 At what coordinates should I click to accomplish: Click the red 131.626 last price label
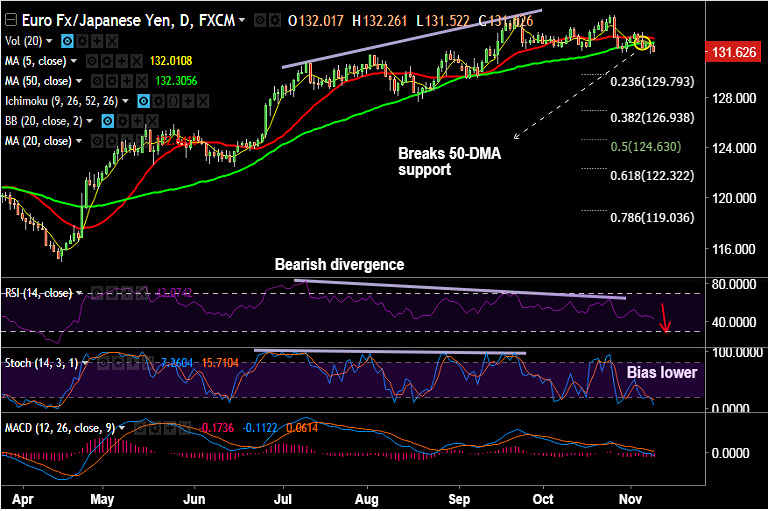[733, 52]
